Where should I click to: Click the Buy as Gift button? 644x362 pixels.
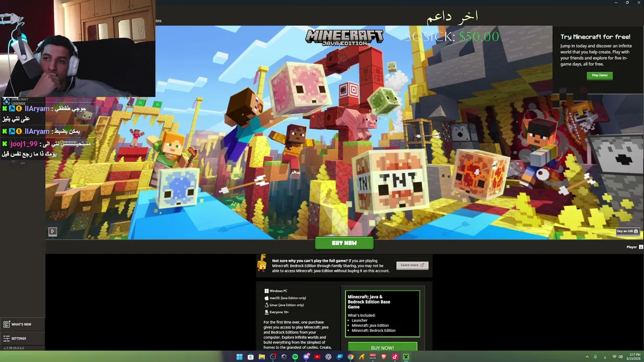(627, 231)
